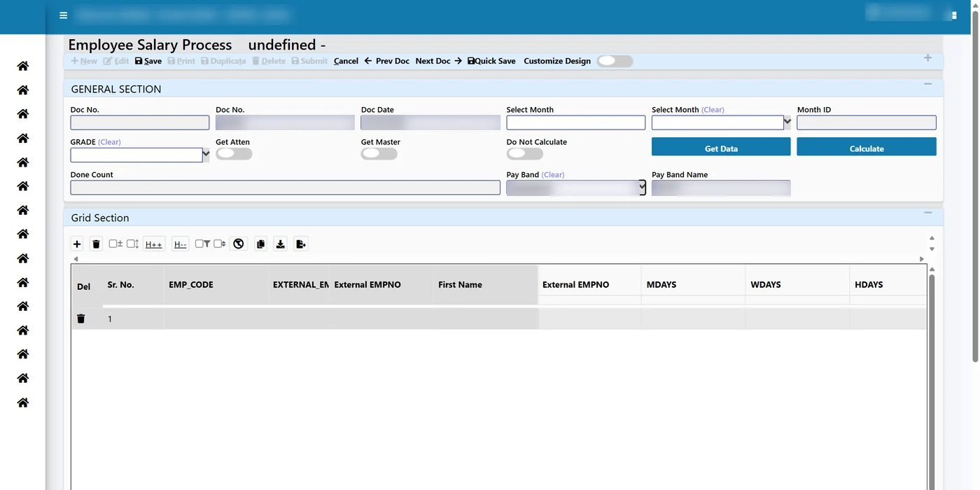Image resolution: width=980 pixels, height=490 pixels.
Task: Toggle the Get Master switch
Action: [379, 153]
